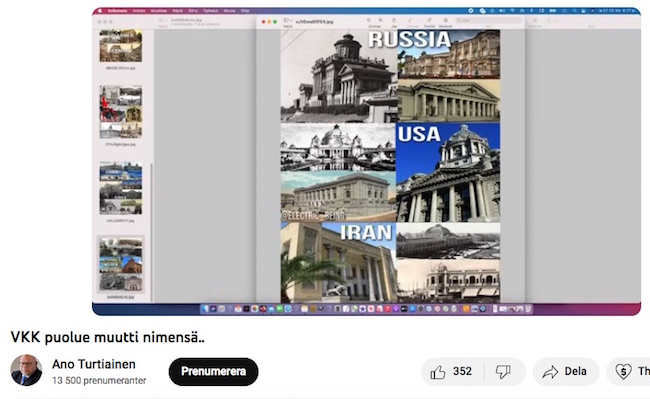
Task: Select the highlighted bottom sidebar thumbnail in Preview
Action: (121, 264)
